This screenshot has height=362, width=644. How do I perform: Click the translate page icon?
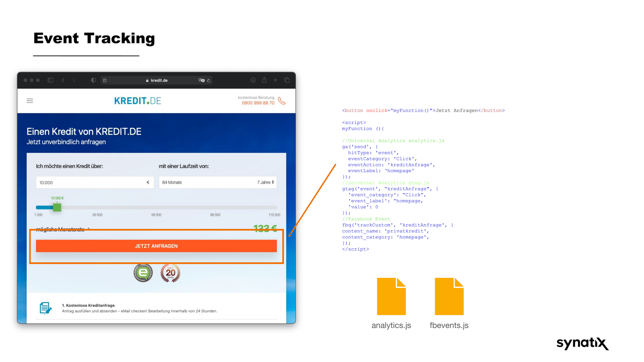click(201, 80)
